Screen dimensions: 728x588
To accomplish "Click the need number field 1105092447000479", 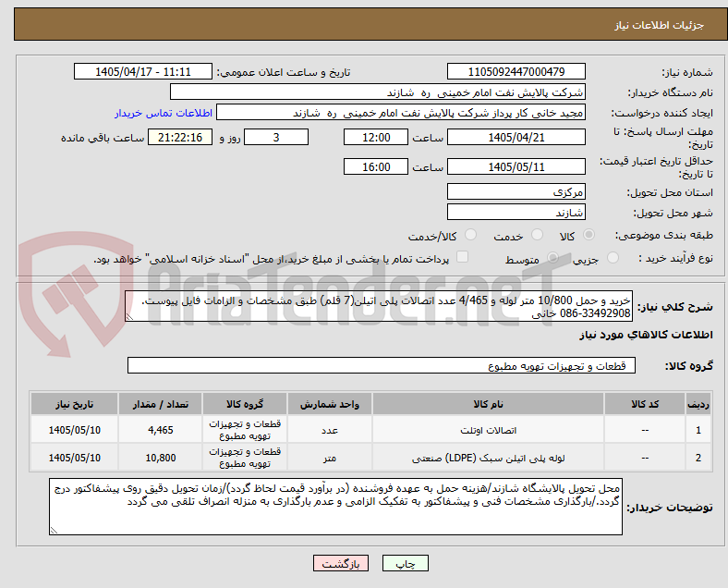I will pos(516,71).
